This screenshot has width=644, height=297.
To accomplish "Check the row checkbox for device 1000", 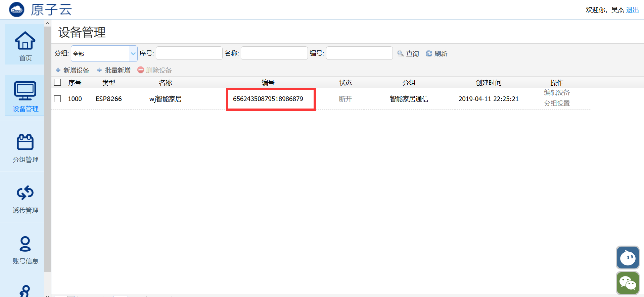I will pos(57,99).
